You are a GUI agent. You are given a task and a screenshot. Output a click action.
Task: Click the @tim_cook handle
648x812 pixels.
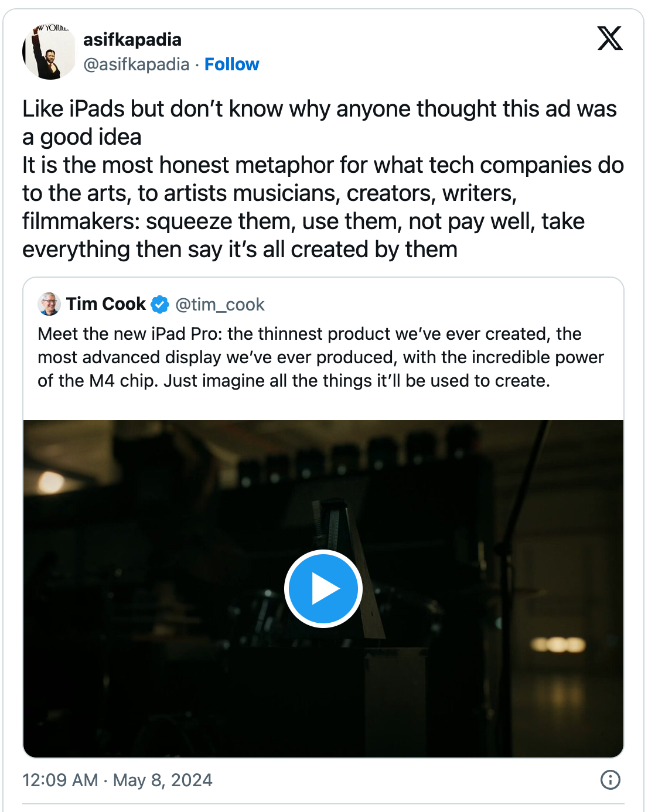(220, 305)
